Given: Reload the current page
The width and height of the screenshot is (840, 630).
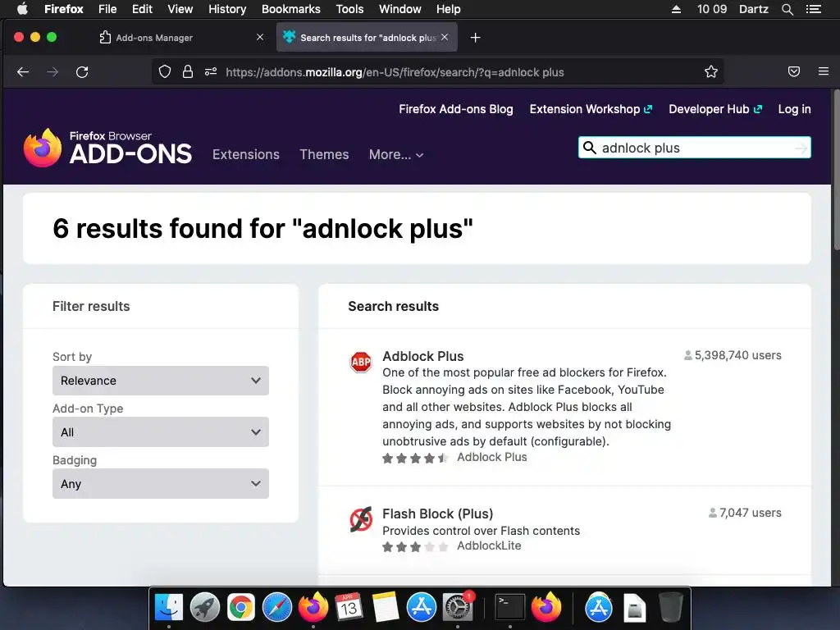Looking at the screenshot, I should click(82, 72).
